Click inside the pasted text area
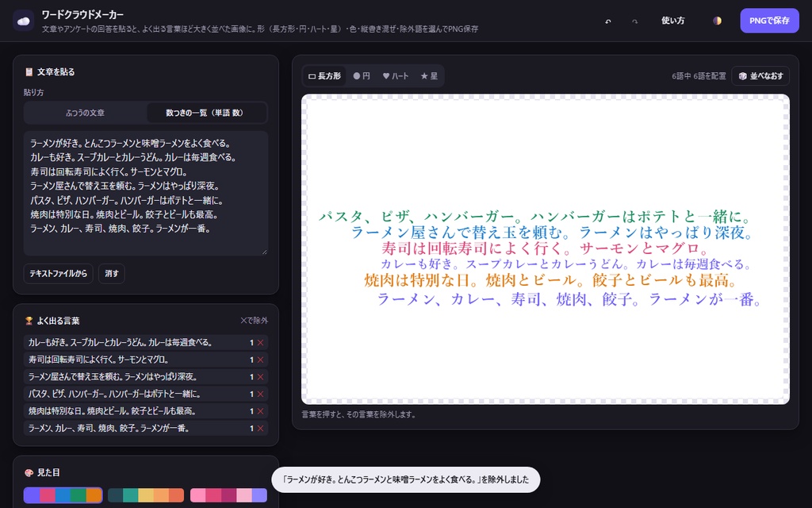Screen dimensions: 812x508 pos(146,193)
